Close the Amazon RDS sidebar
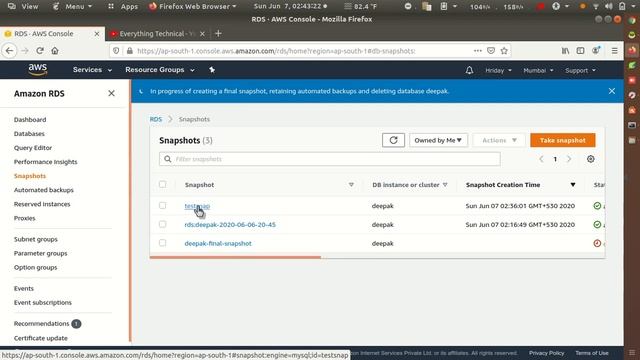The height and width of the screenshot is (360, 640). [111, 93]
